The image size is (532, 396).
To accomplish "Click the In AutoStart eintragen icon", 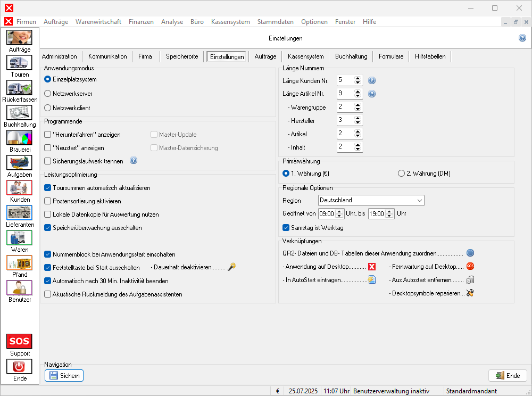I will point(372,279).
